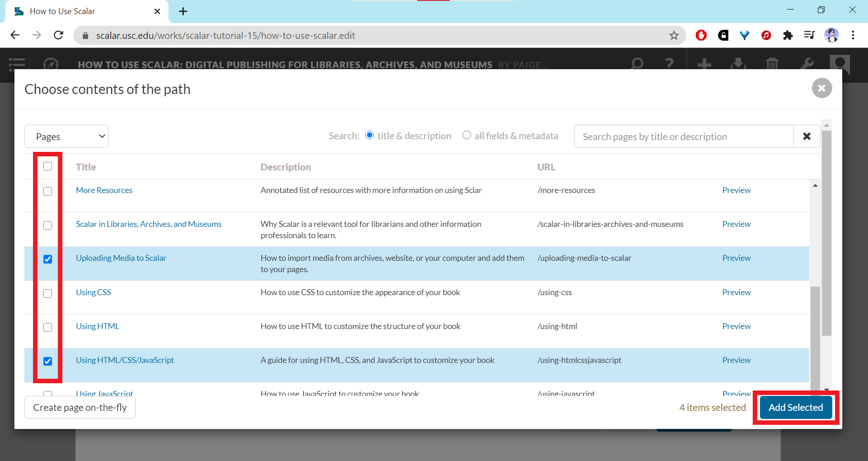Click the Chrome profile avatar

[x=831, y=35]
